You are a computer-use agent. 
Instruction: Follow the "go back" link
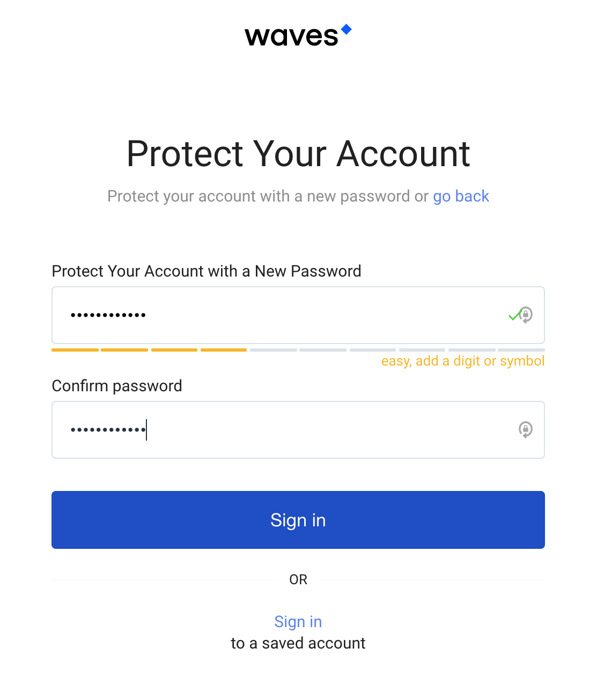(461, 196)
